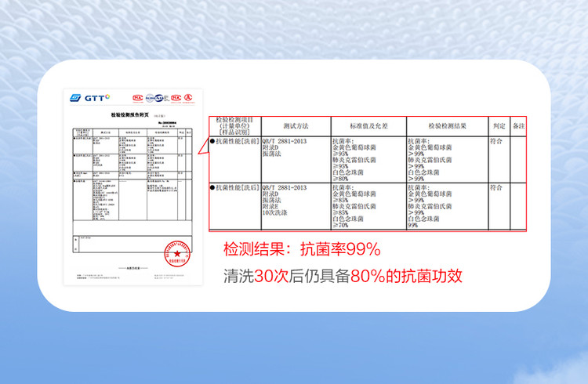
Task: Click the 备注 column header
Action: point(517,125)
